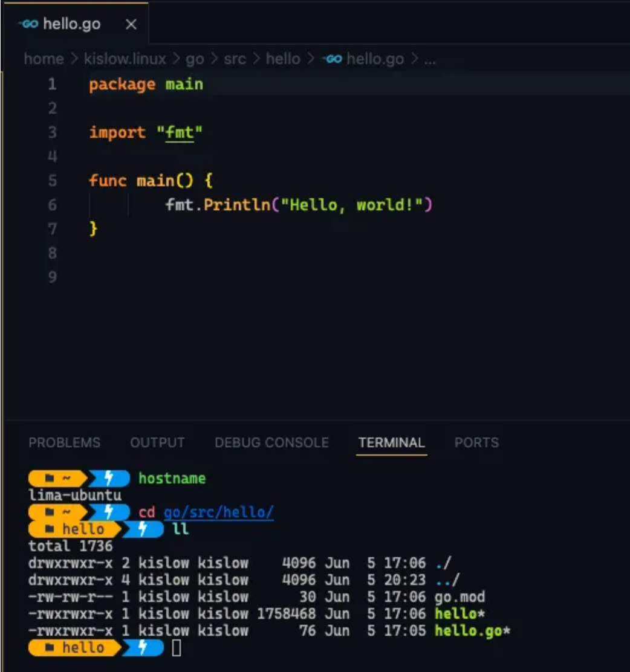The image size is (630, 672).
Task: Select the hello.go file breadcrumb
Action: [x=375, y=59]
